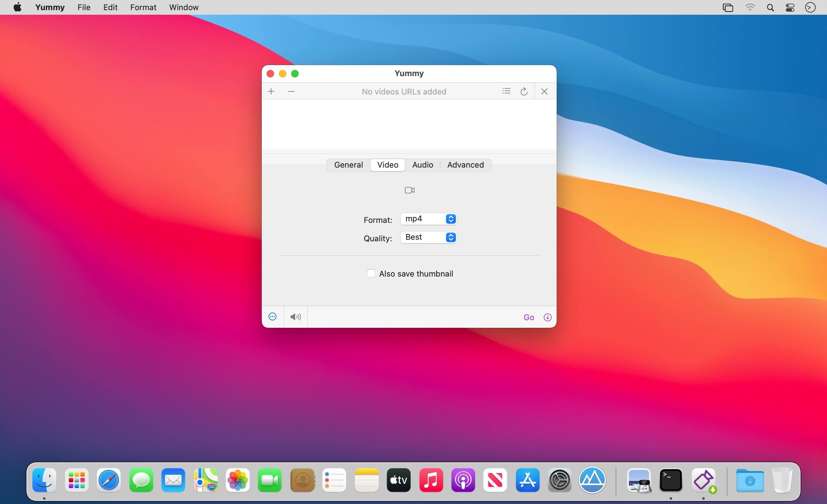Viewport: 827px width, 504px height.
Task: Open Spotlight search in menu bar
Action: coord(770,7)
